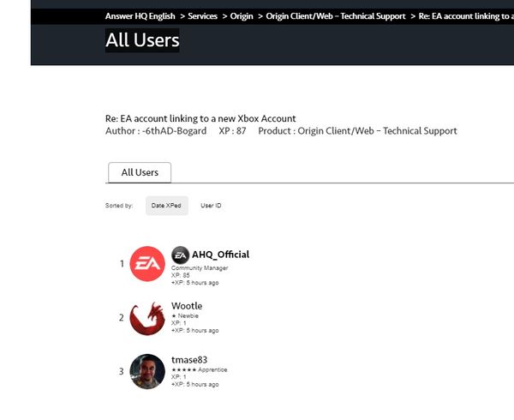
Task: Select the All Users tab
Action: tap(140, 172)
